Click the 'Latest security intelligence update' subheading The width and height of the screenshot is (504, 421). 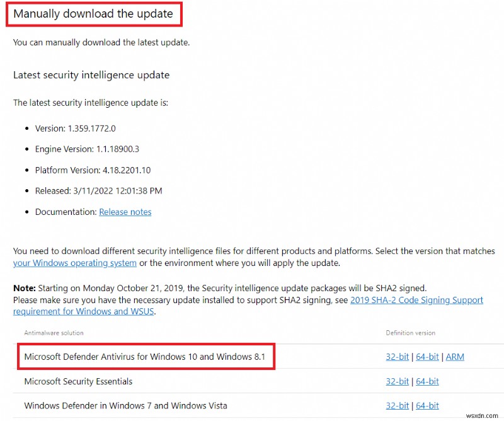pos(91,75)
